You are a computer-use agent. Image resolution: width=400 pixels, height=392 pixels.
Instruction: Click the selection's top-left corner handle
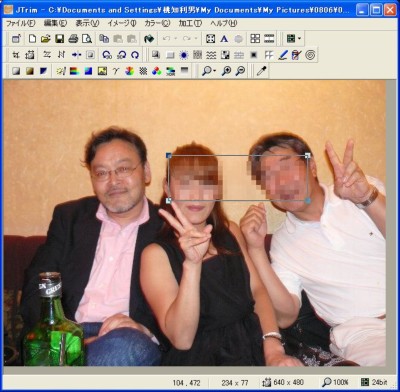coord(169,155)
